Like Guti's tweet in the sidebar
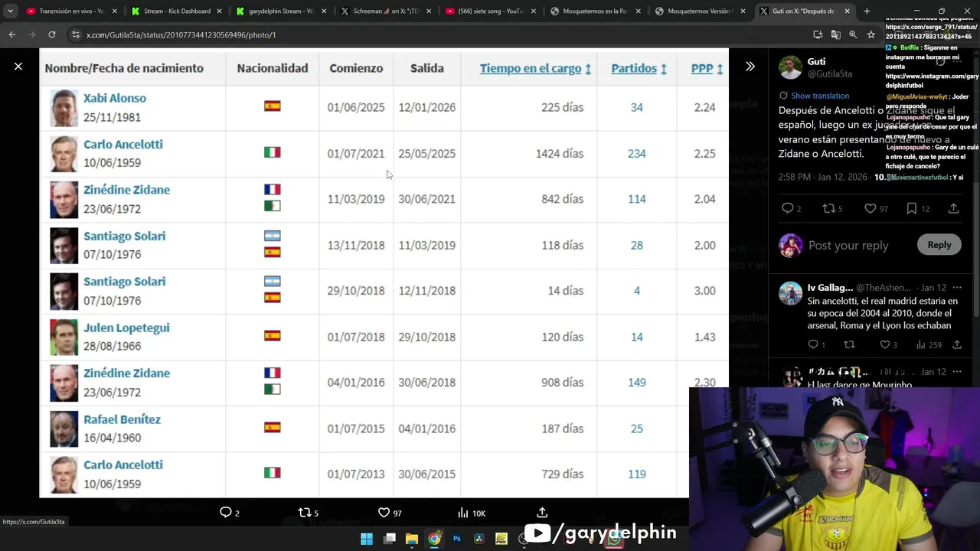980x551 pixels. [870, 208]
